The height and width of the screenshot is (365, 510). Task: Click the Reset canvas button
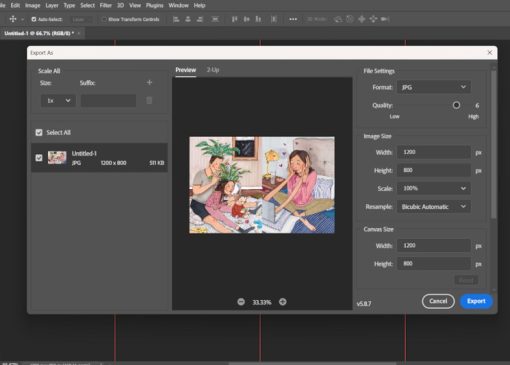point(466,280)
